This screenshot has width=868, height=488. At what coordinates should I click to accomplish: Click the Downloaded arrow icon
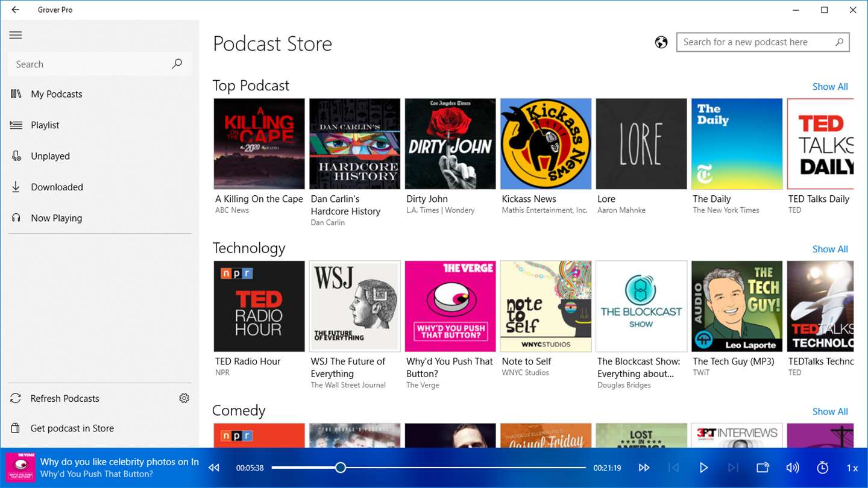pyautogui.click(x=16, y=187)
